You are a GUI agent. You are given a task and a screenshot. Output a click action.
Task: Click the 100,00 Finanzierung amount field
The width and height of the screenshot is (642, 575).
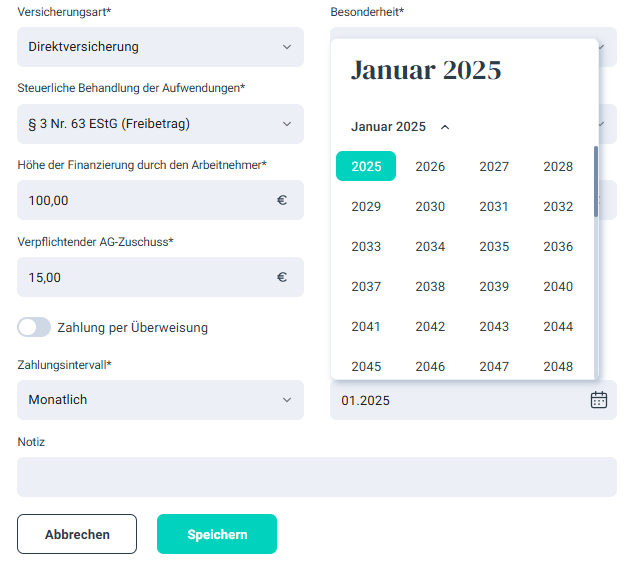point(145,200)
